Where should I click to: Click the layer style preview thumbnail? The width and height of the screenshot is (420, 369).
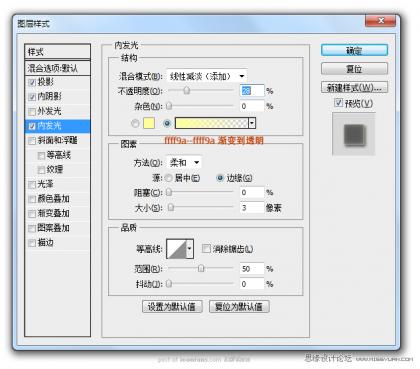354,134
